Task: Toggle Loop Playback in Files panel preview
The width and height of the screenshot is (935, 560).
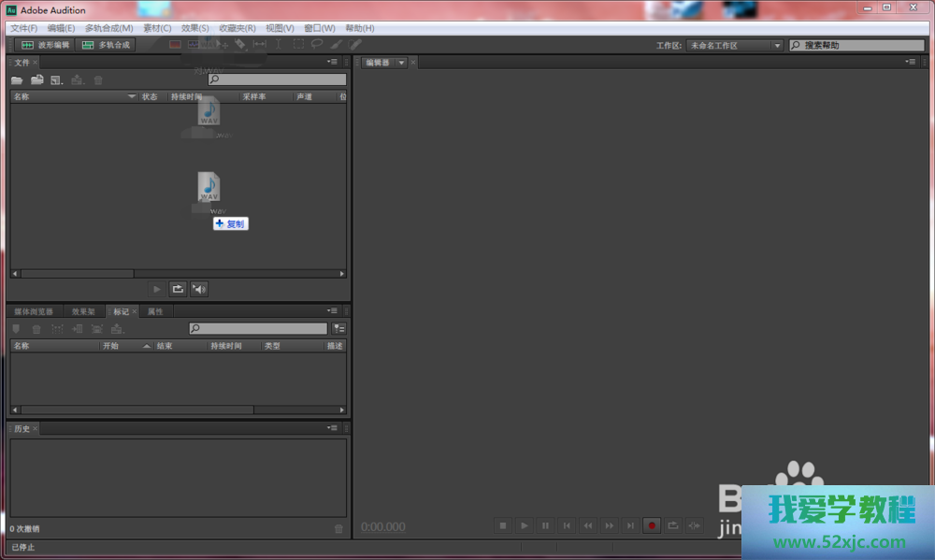Action: pyautogui.click(x=178, y=289)
